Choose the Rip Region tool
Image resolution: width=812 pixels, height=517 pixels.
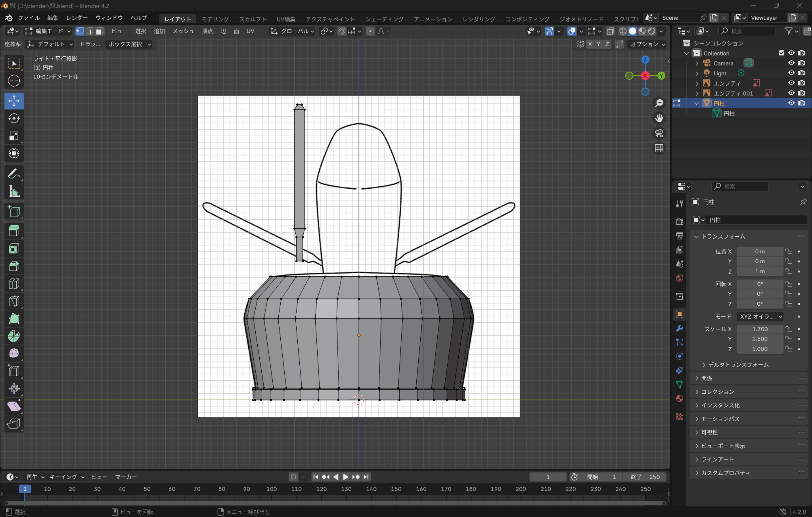click(14, 423)
